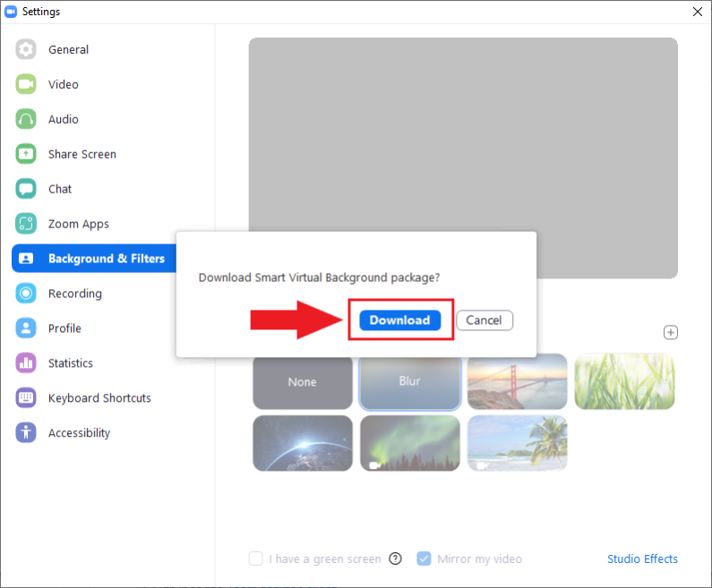This screenshot has width=712, height=588.
Task: Open Keyboard Shortcuts settings
Action: click(99, 398)
